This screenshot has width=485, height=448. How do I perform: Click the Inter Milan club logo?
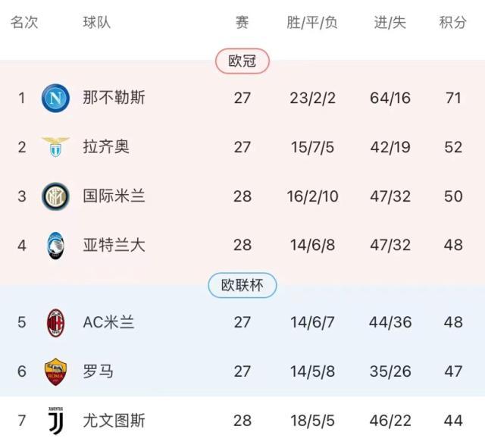point(55,196)
